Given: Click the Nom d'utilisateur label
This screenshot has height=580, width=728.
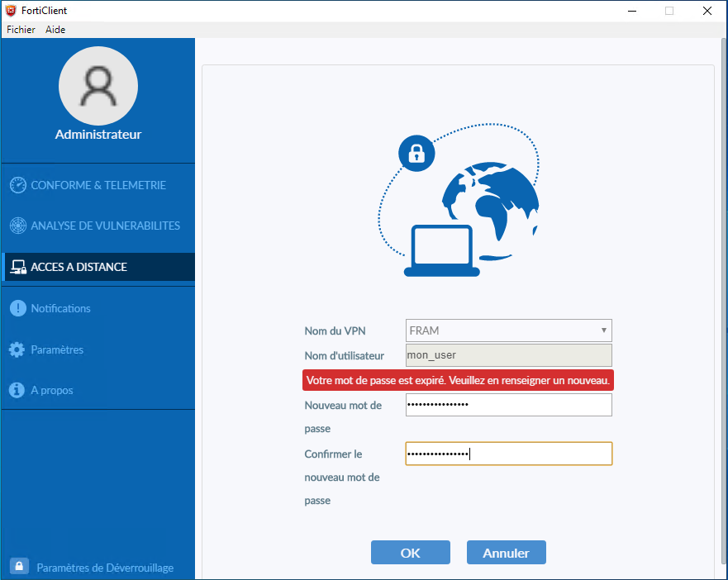Looking at the screenshot, I should [344, 356].
